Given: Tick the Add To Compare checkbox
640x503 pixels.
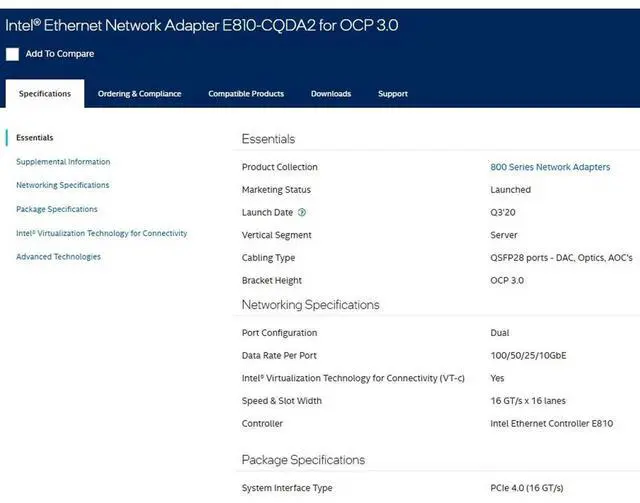Looking at the screenshot, I should click(12, 54).
